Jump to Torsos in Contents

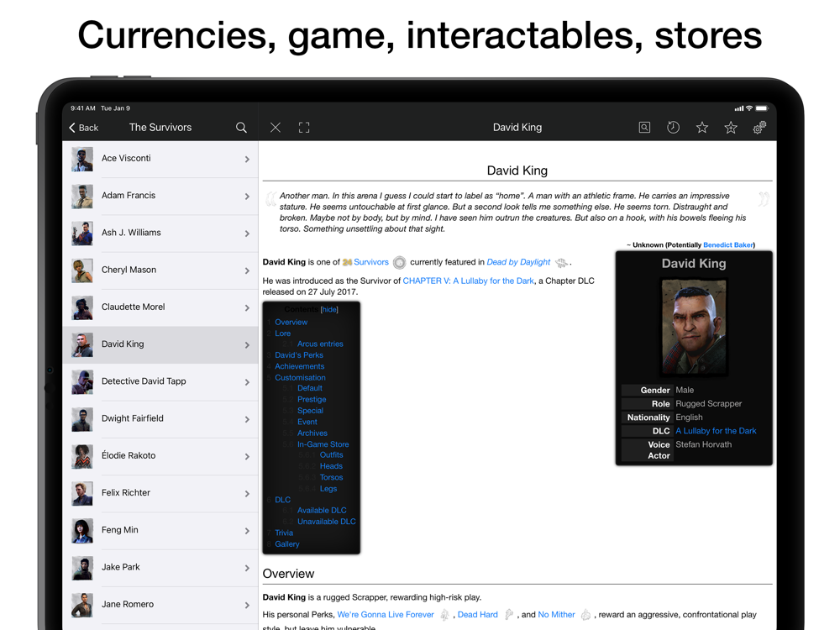coord(332,477)
